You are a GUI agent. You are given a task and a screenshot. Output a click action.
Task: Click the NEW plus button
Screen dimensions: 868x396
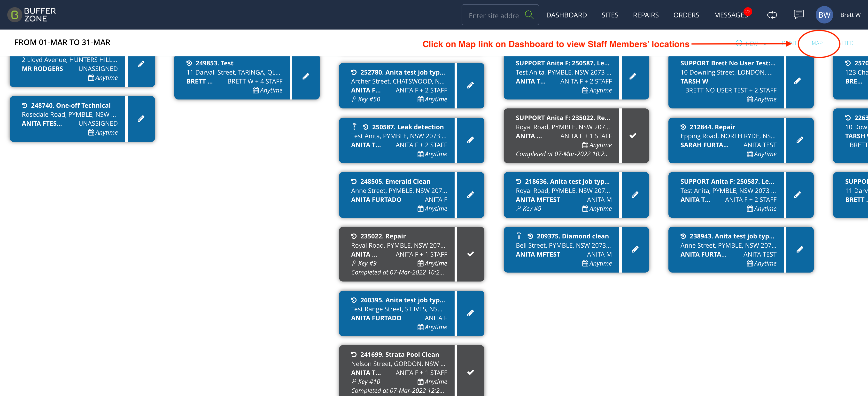[x=747, y=43]
